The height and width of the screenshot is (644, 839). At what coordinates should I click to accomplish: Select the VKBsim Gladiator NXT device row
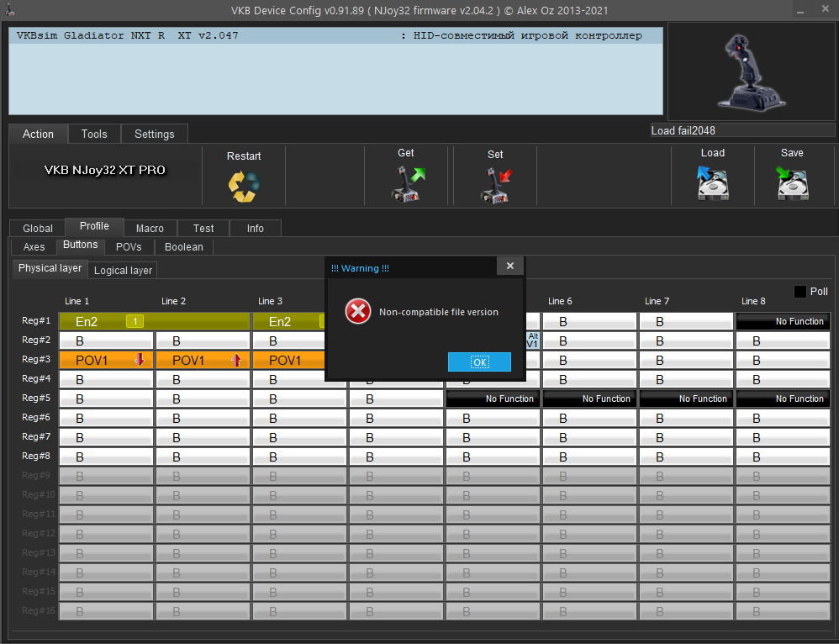[x=335, y=35]
